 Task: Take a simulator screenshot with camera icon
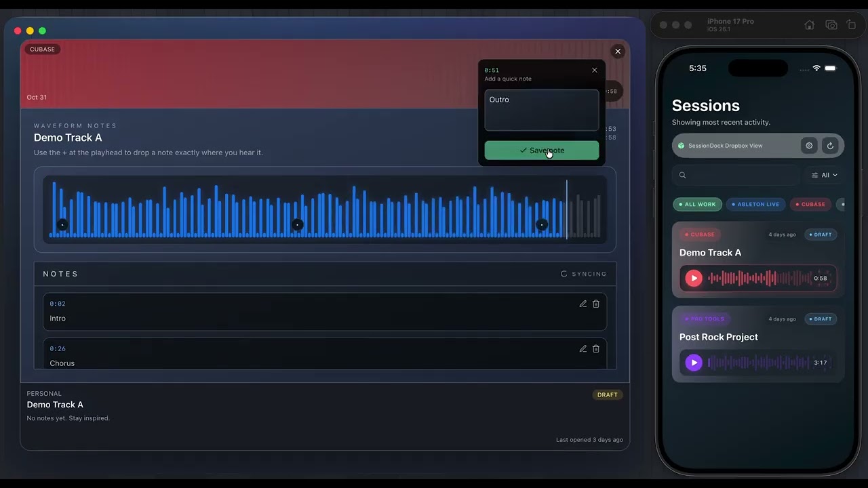coord(831,25)
